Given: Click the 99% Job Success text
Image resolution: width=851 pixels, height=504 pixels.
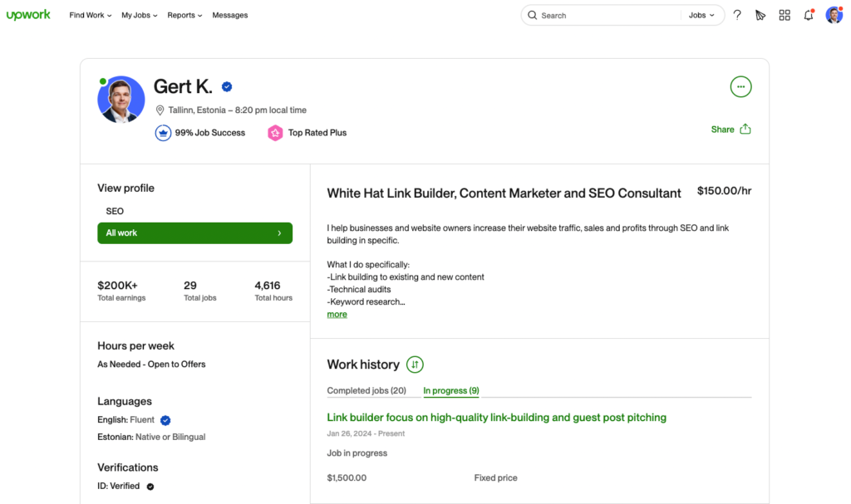Looking at the screenshot, I should [210, 133].
